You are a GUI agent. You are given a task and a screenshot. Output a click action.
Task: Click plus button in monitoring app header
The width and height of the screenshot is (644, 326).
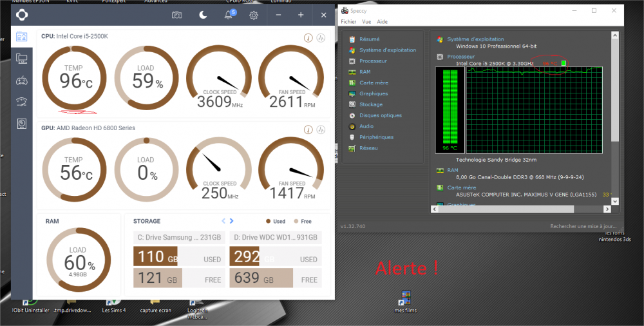pos(301,15)
